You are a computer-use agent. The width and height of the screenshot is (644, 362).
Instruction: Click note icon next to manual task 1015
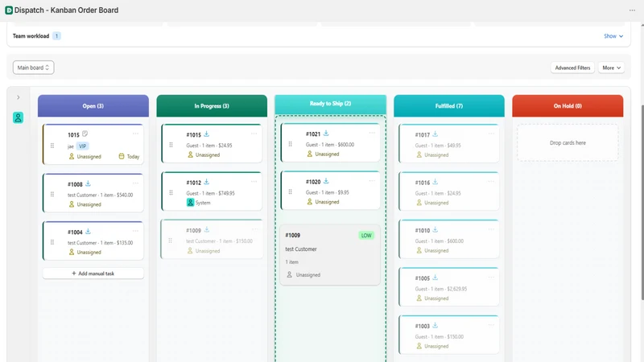tap(85, 134)
